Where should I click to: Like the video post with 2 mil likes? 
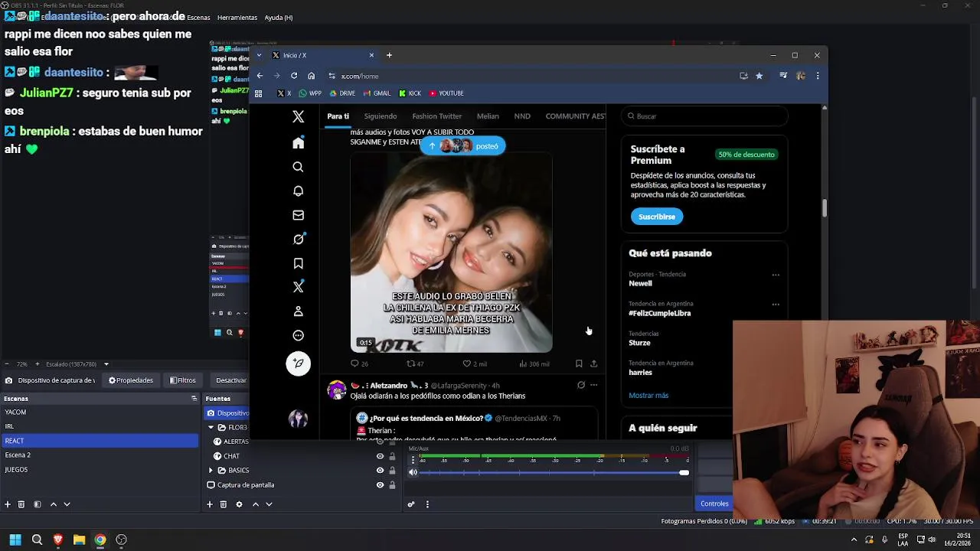point(467,364)
